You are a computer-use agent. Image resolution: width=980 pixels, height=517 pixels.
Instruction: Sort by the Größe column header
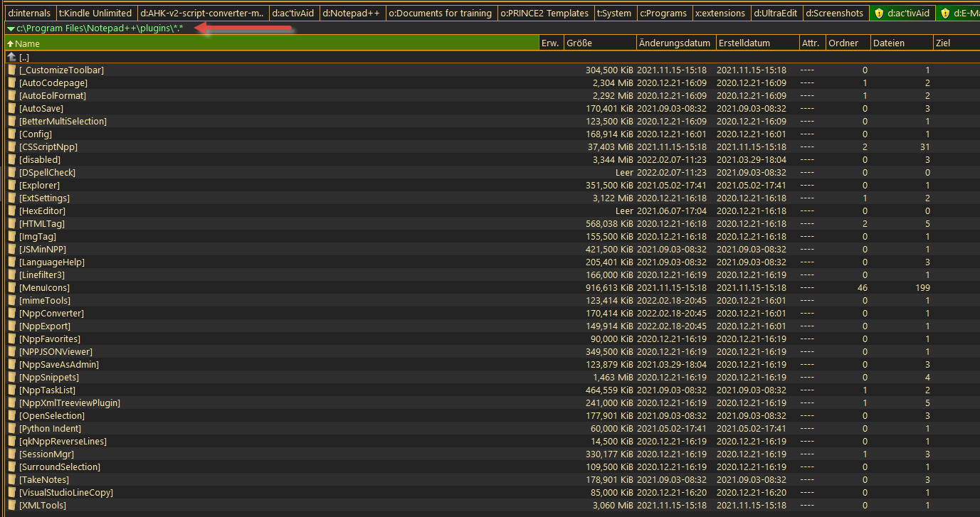tap(599, 43)
